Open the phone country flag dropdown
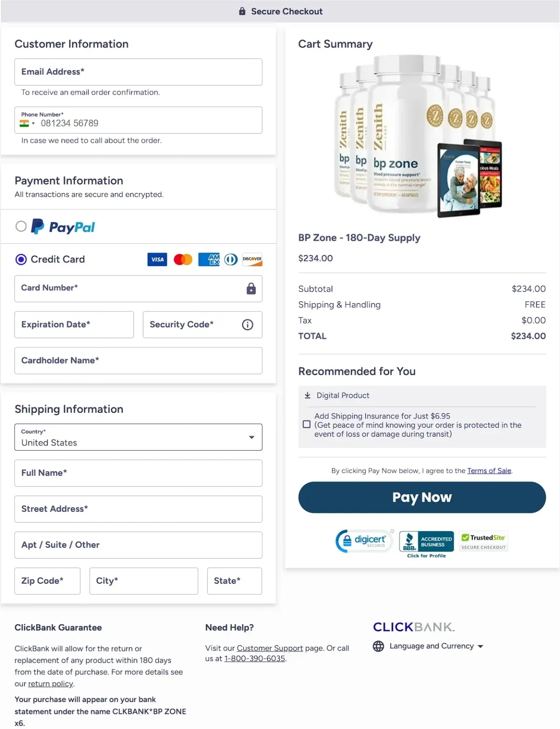This screenshot has height=729, width=560. pyautogui.click(x=27, y=123)
